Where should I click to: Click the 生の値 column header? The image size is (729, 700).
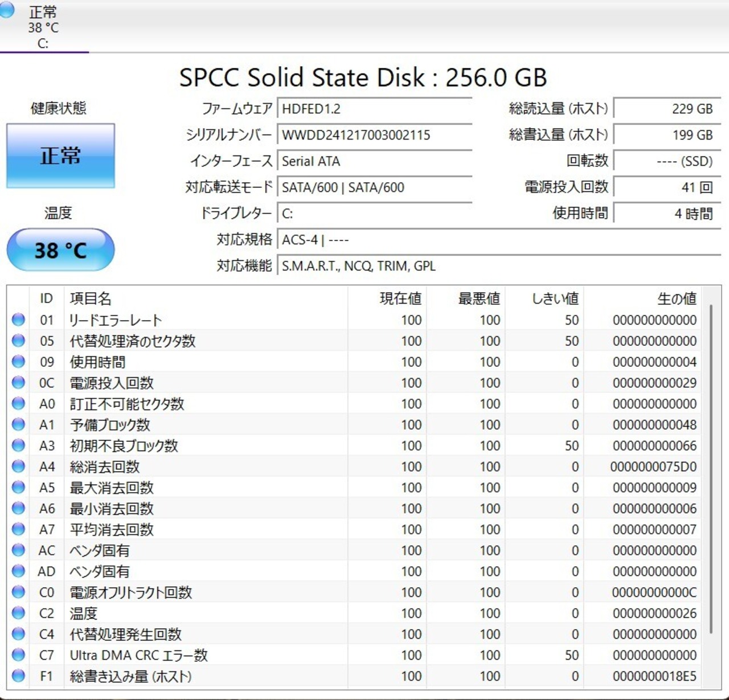(676, 298)
